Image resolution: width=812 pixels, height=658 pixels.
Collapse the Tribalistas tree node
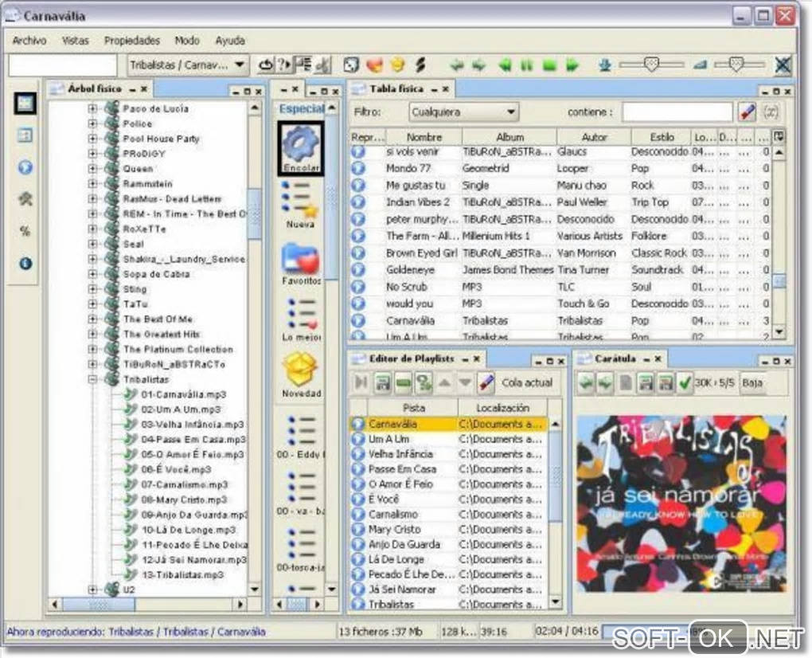pos(92,379)
